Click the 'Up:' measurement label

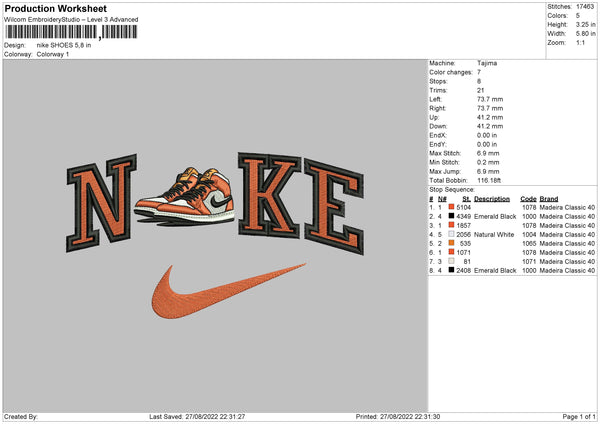[434, 117]
